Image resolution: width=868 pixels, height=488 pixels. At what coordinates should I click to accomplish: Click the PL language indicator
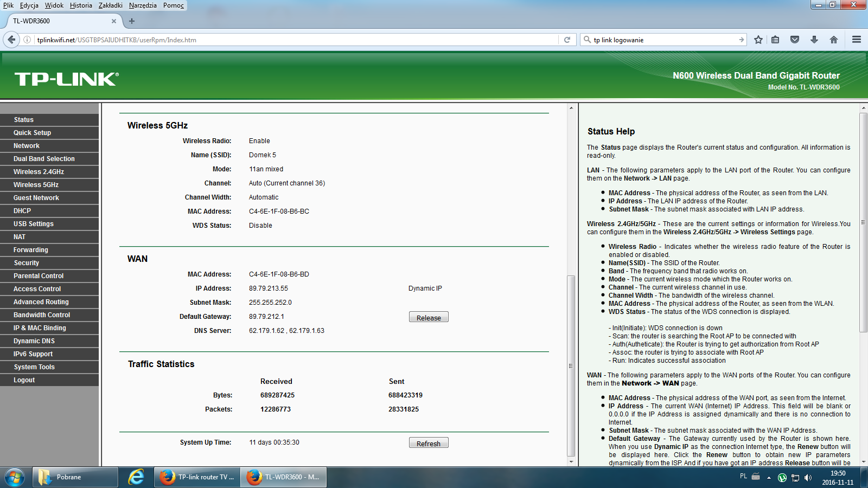pos(743,476)
